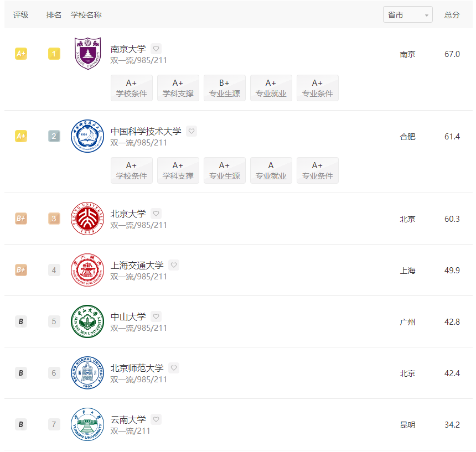The image size is (476, 452).
Task: Open the 省市 dropdown filter
Action: click(408, 14)
